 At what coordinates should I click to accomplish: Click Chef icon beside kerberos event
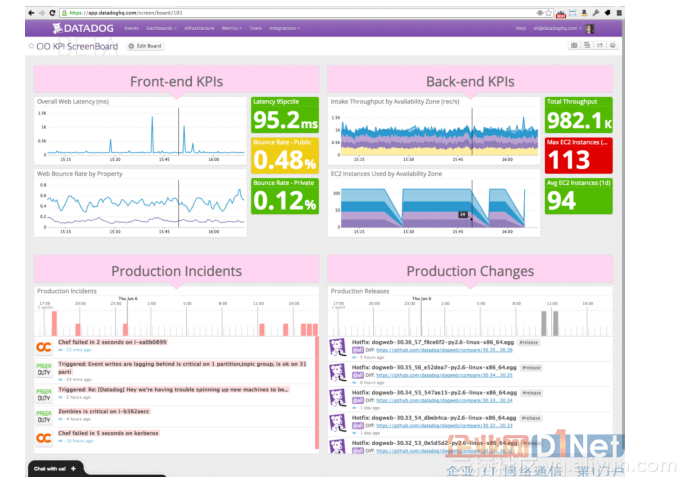click(44, 438)
